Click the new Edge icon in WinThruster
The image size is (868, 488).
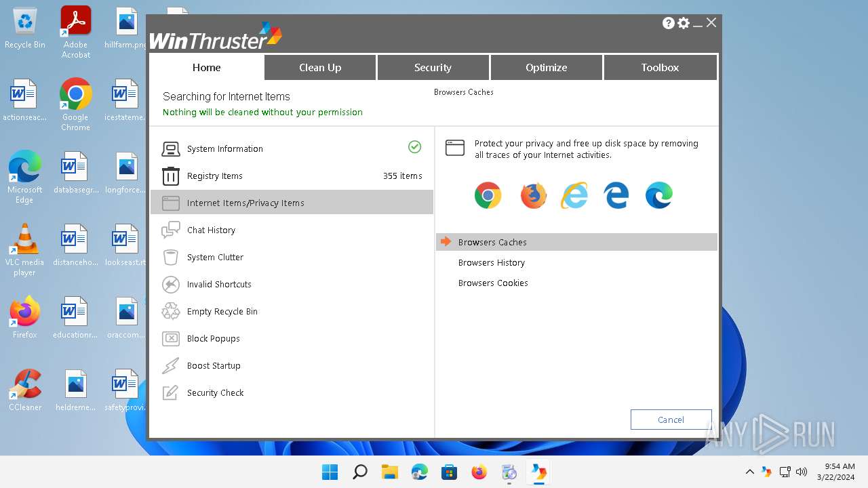(659, 196)
